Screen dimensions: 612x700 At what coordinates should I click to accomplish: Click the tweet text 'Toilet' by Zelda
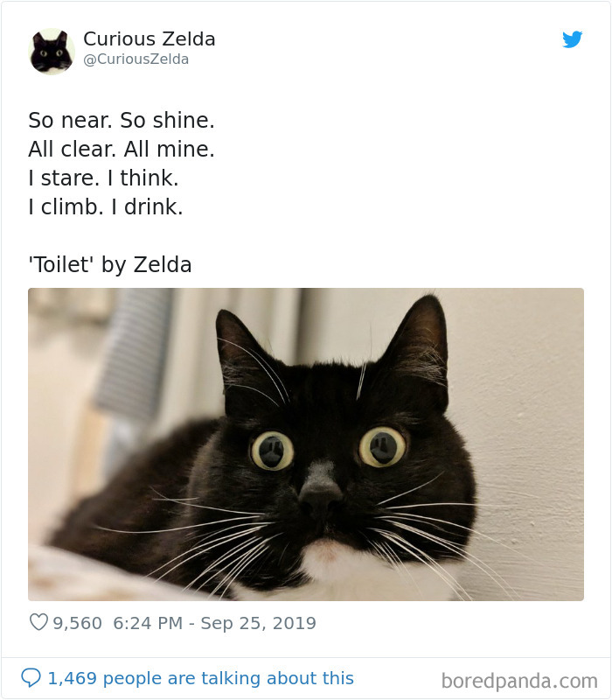coord(109,263)
